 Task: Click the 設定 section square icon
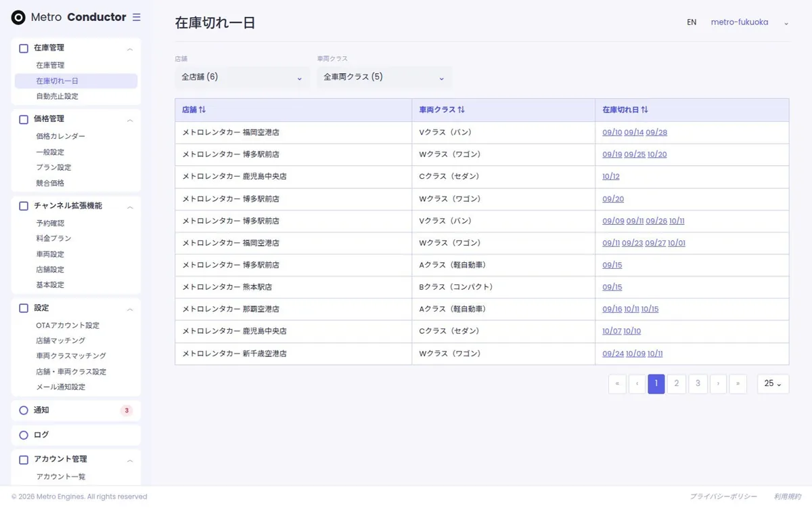click(24, 308)
